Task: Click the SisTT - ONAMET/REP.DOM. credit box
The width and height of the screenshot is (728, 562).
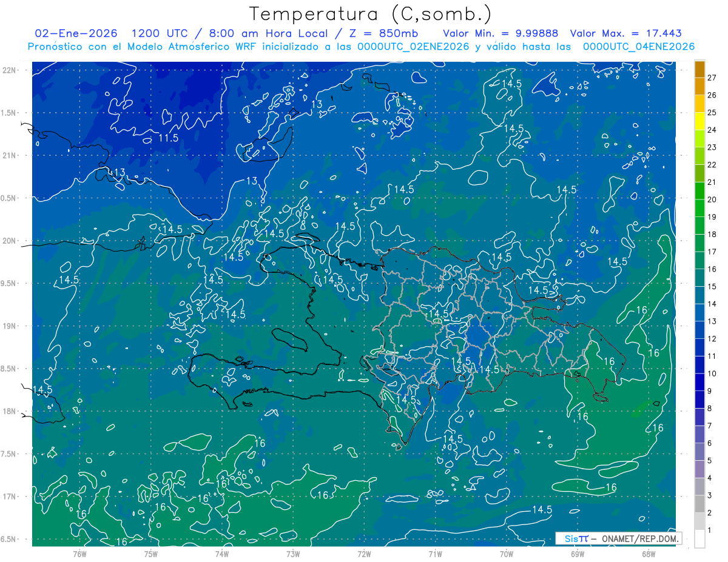Action: 618,538
